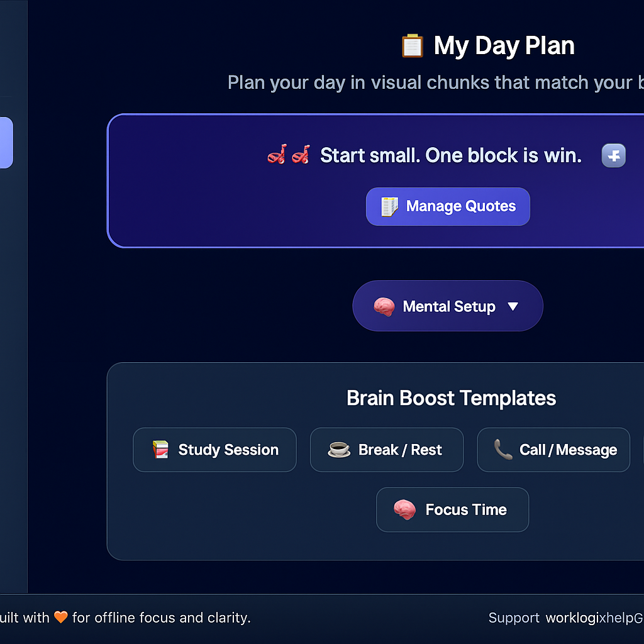Image resolution: width=644 pixels, height=644 pixels.
Task: Choose the Break / Rest template
Action: 387,450
